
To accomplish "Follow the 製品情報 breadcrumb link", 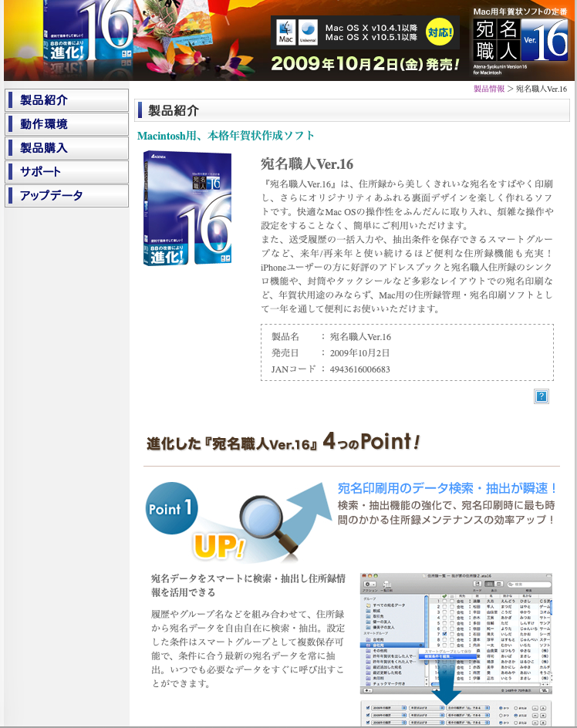I will point(489,89).
